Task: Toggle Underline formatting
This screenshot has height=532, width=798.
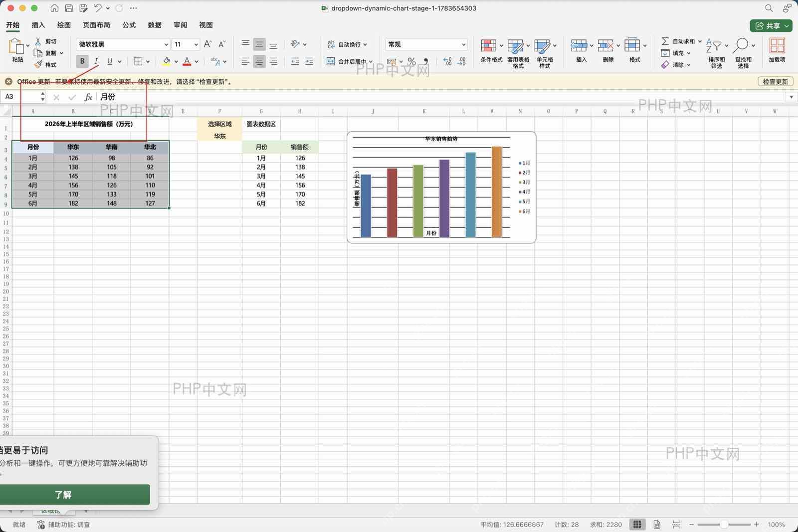Action: pos(110,61)
